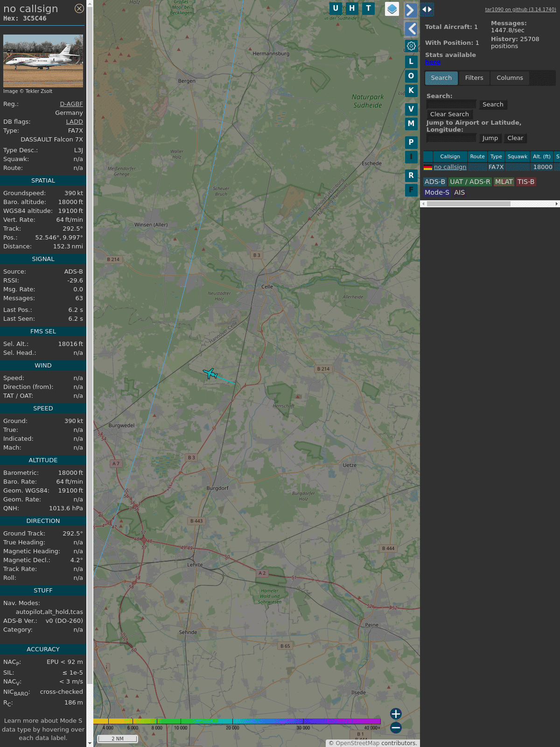This screenshot has height=747, width=560.
Task: Sort table by Route column
Action: pyautogui.click(x=477, y=157)
